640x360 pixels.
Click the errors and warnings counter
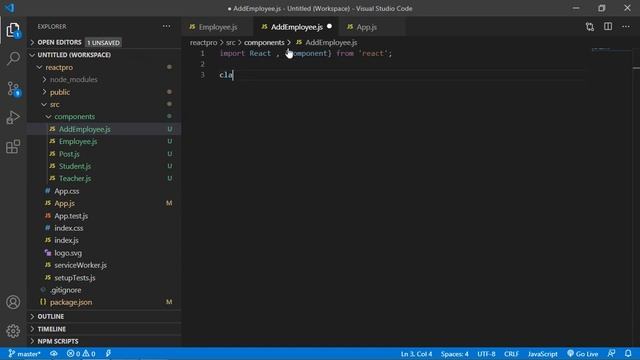click(81, 354)
